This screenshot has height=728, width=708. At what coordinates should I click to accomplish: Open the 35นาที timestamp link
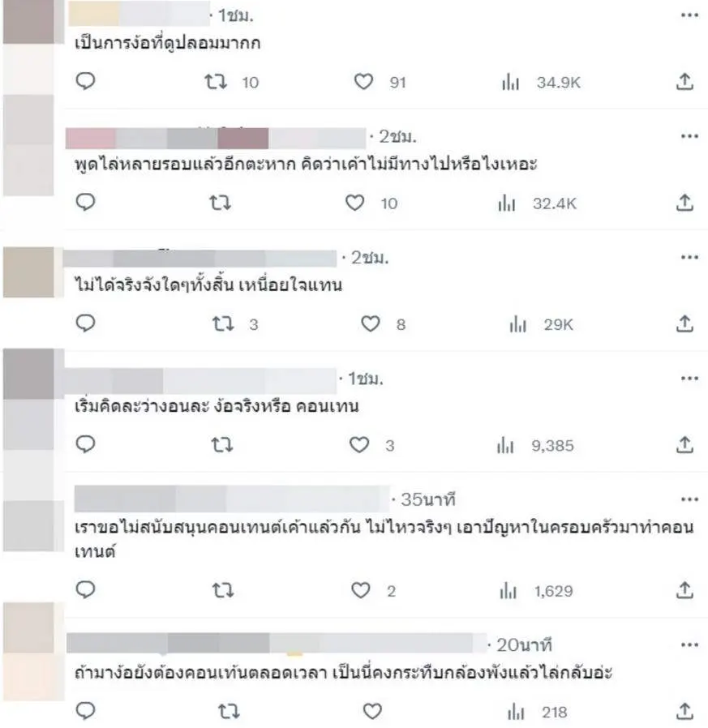(x=428, y=499)
